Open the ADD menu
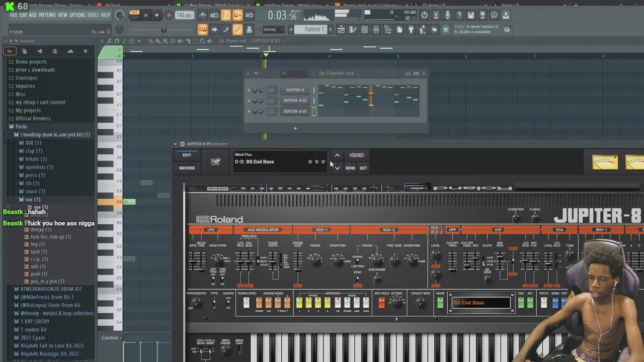 33,15
